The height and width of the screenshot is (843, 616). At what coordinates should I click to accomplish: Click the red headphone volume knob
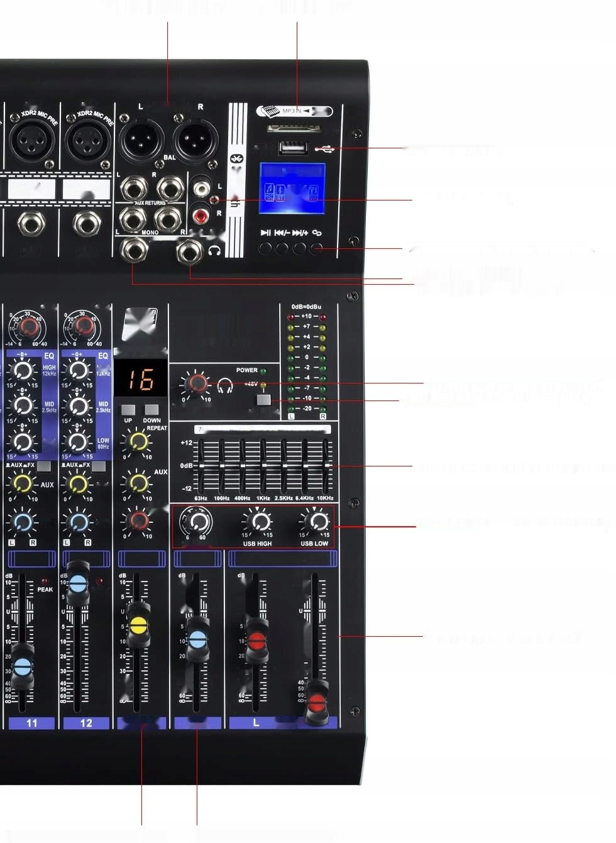[197, 383]
